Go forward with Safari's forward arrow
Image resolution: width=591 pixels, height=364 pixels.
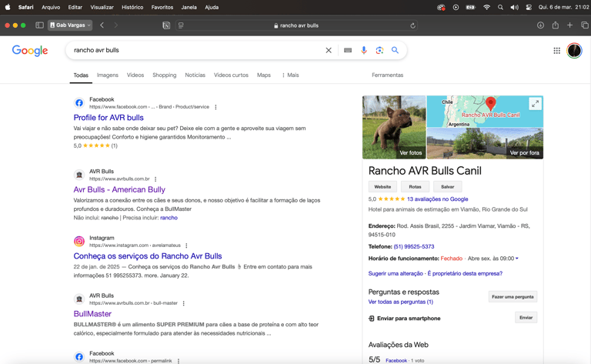[x=115, y=25]
